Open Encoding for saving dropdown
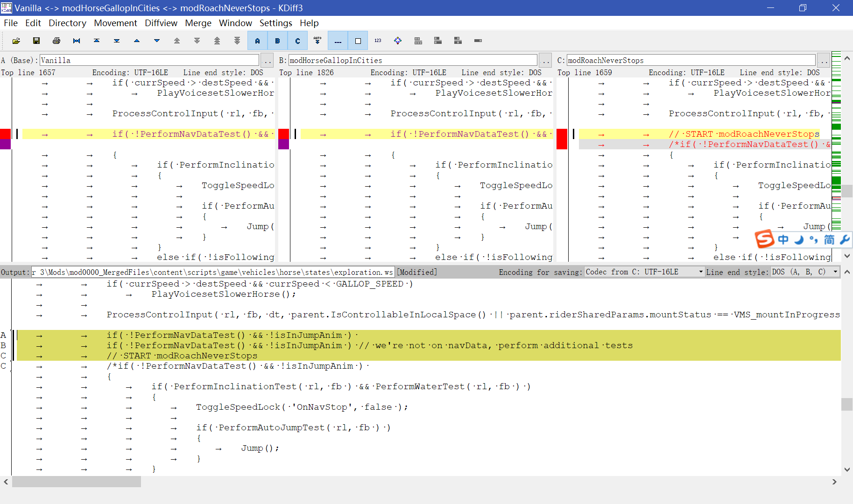Image resolution: width=853 pixels, height=504 pixels. click(644, 272)
